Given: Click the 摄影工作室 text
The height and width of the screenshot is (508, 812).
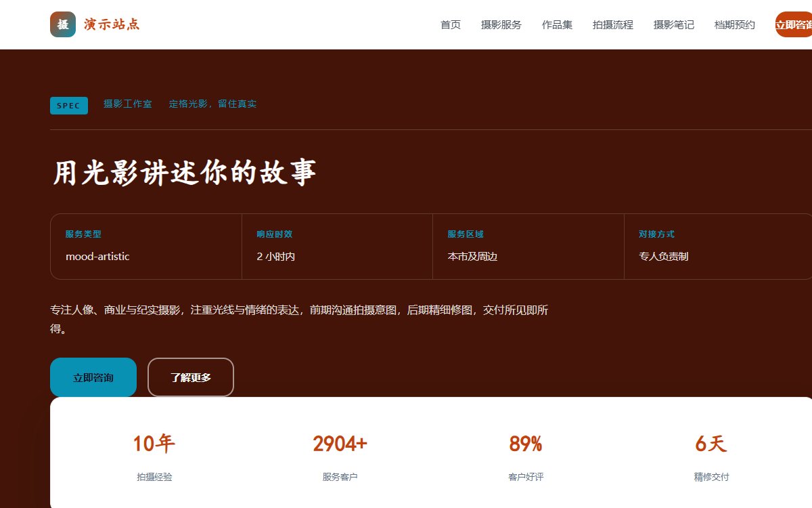Looking at the screenshot, I should click(x=128, y=104).
